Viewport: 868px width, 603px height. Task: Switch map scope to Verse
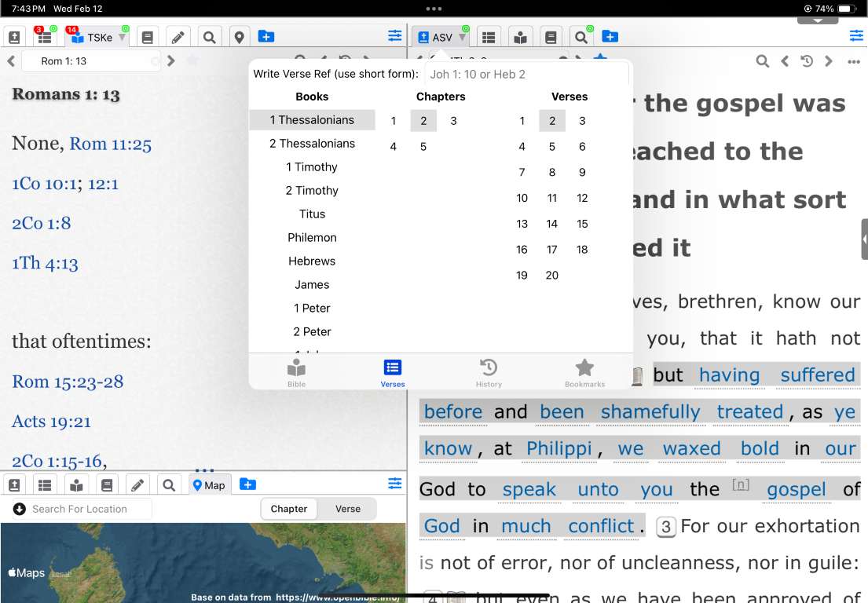(x=347, y=509)
